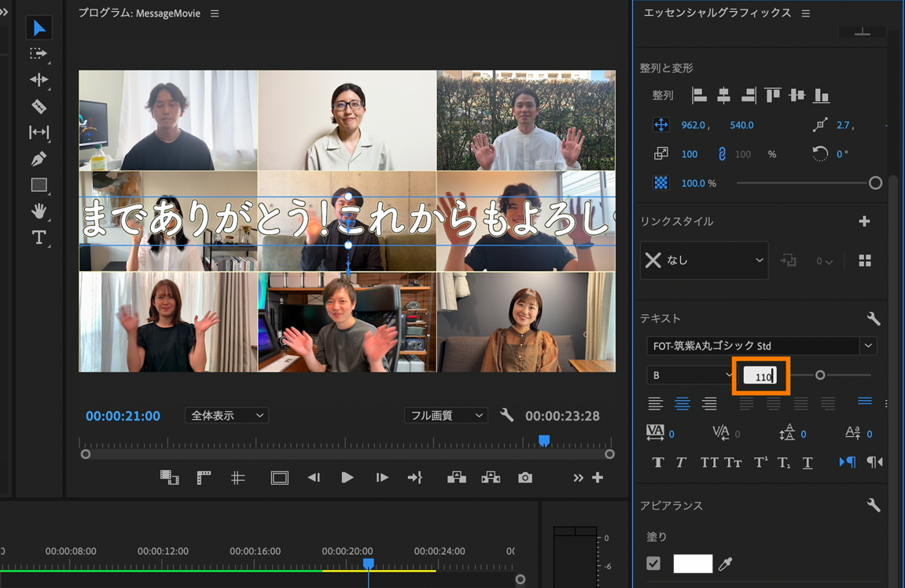Select the Razor tool in toolbar

point(39,106)
